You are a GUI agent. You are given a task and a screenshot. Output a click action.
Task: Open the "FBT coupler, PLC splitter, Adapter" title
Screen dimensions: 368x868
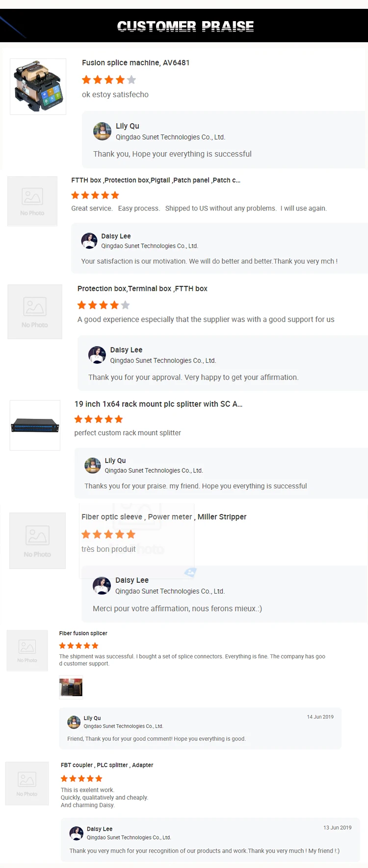(107, 765)
